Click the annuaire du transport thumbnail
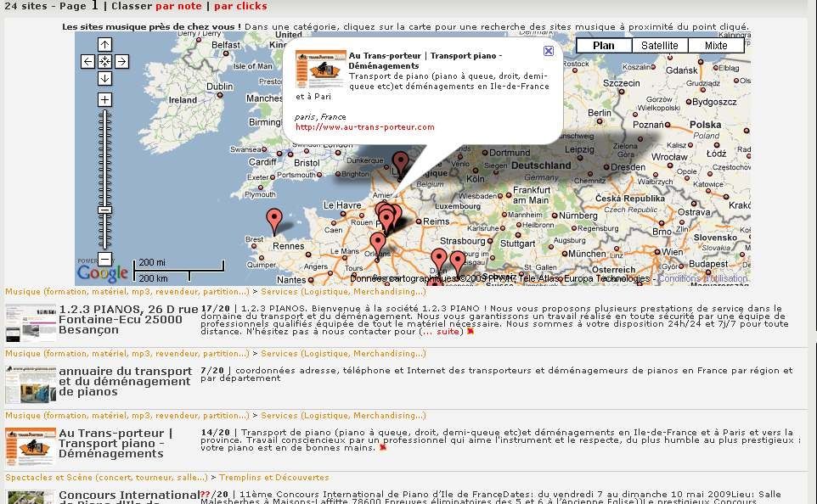This screenshot has width=817, height=504. 31,384
